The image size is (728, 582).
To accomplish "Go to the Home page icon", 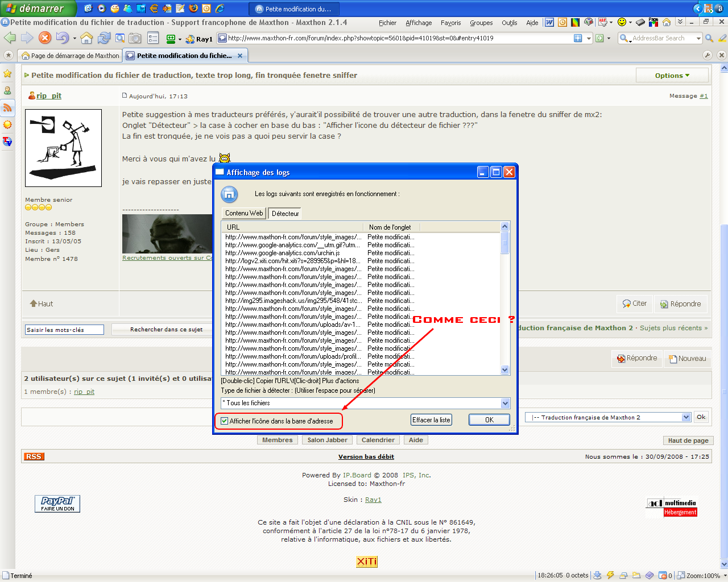I will [86, 38].
